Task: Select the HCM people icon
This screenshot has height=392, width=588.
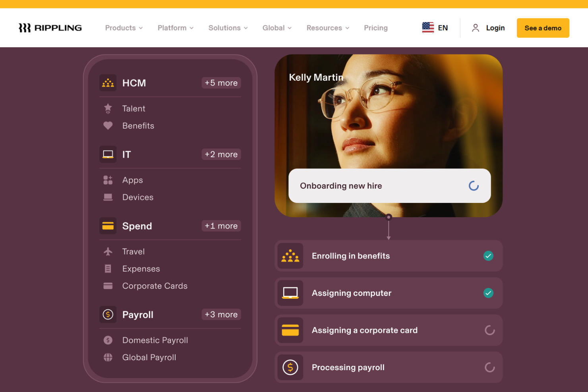Action: pos(108,83)
